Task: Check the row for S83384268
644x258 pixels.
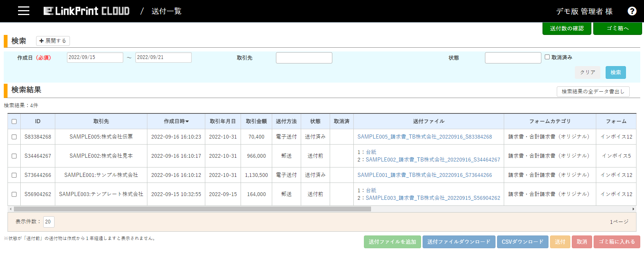Action: (14, 137)
